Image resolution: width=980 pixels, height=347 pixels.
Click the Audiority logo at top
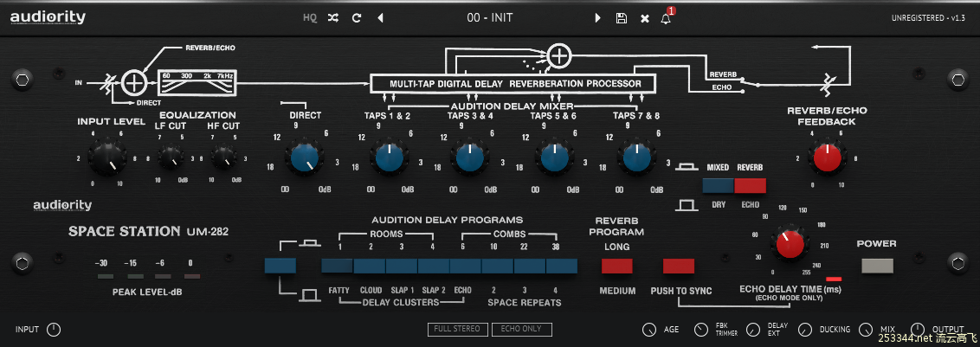click(x=48, y=17)
